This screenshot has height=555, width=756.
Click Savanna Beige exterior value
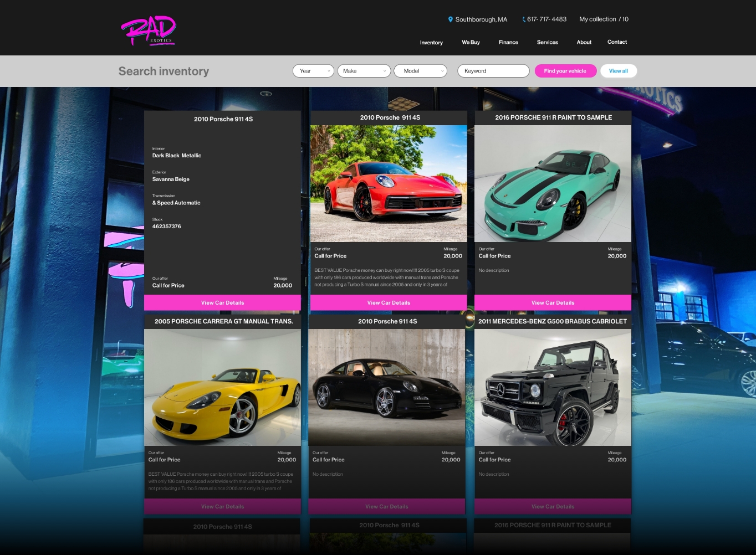[x=171, y=179]
